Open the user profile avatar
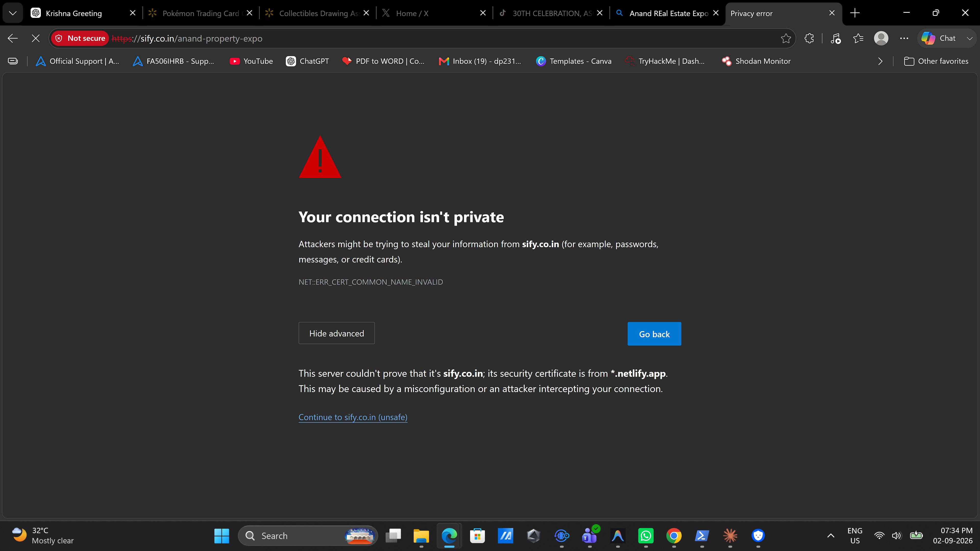The image size is (980, 551). pyautogui.click(x=881, y=39)
